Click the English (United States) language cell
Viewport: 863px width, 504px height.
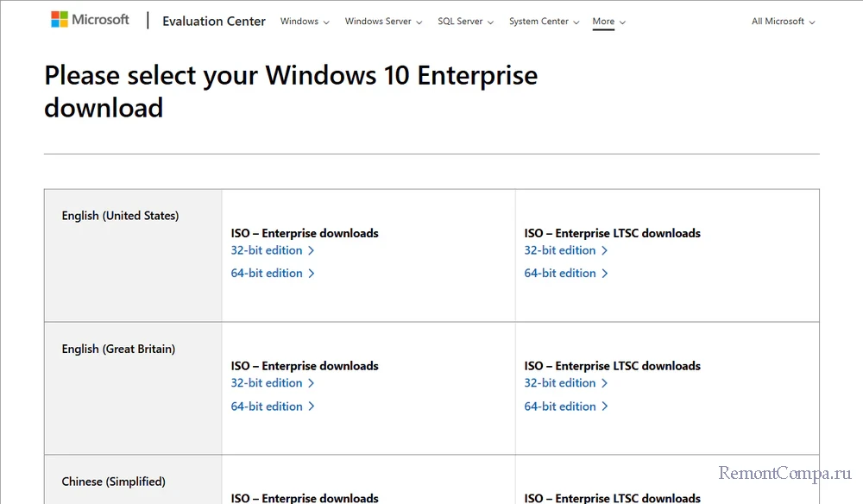tap(120, 216)
